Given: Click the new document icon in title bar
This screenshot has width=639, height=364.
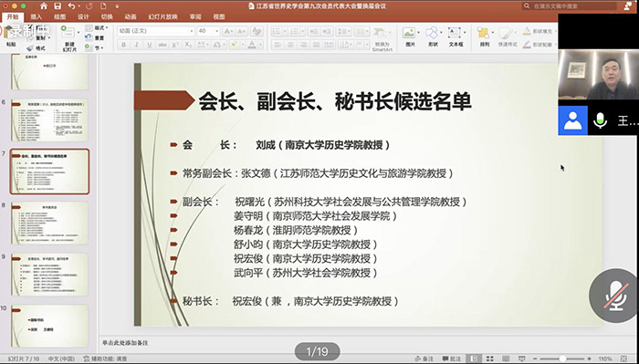Looking at the screenshot, I should [103, 6].
